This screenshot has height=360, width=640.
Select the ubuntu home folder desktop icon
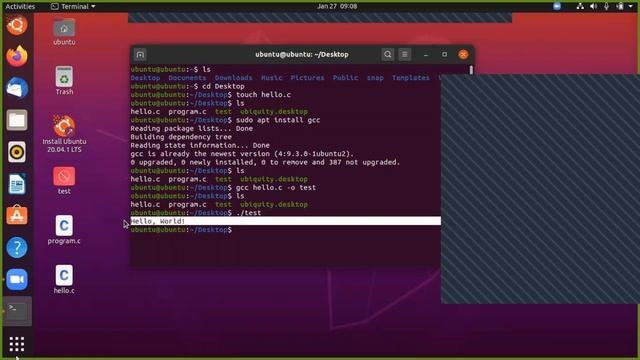[64, 32]
